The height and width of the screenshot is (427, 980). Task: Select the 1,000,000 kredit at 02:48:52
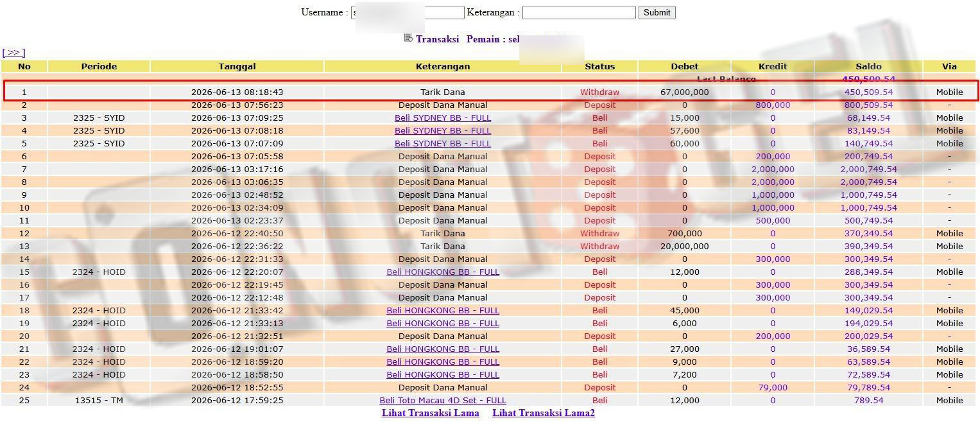tap(773, 195)
